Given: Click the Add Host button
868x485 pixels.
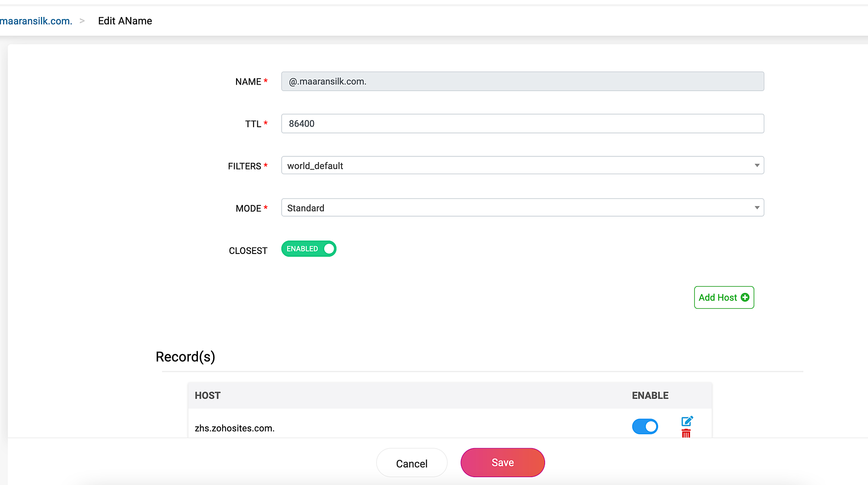Looking at the screenshot, I should [723, 297].
